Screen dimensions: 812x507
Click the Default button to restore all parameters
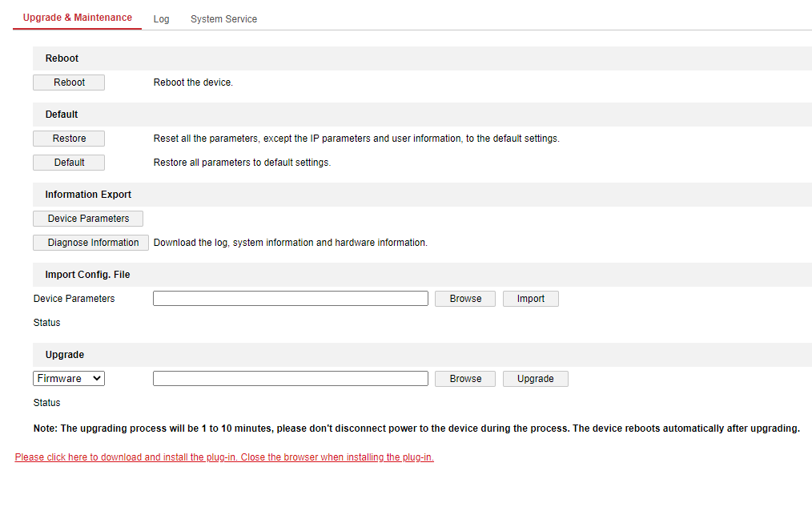[x=69, y=163]
